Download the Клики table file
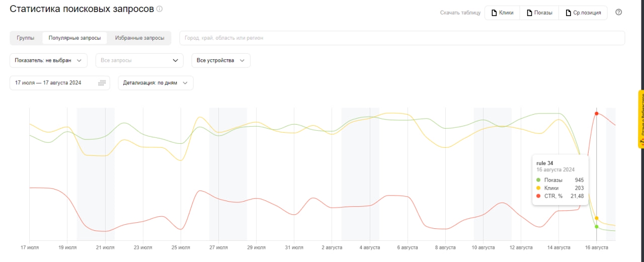 (502, 13)
